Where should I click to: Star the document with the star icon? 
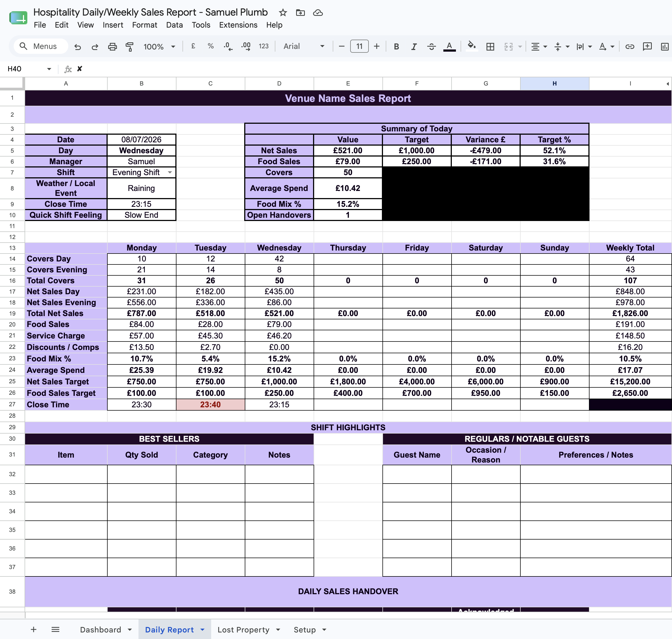(283, 13)
